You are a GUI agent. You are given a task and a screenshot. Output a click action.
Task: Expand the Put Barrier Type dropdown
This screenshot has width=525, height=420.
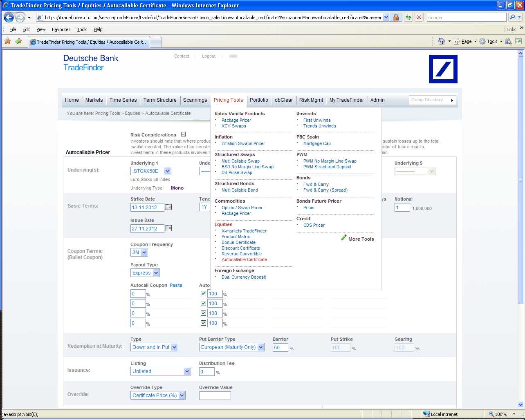(x=260, y=347)
